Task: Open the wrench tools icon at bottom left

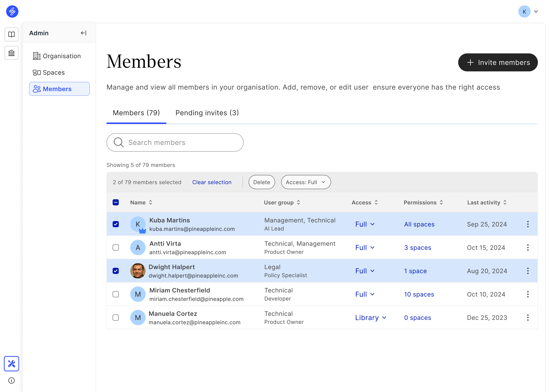Action: [11, 364]
